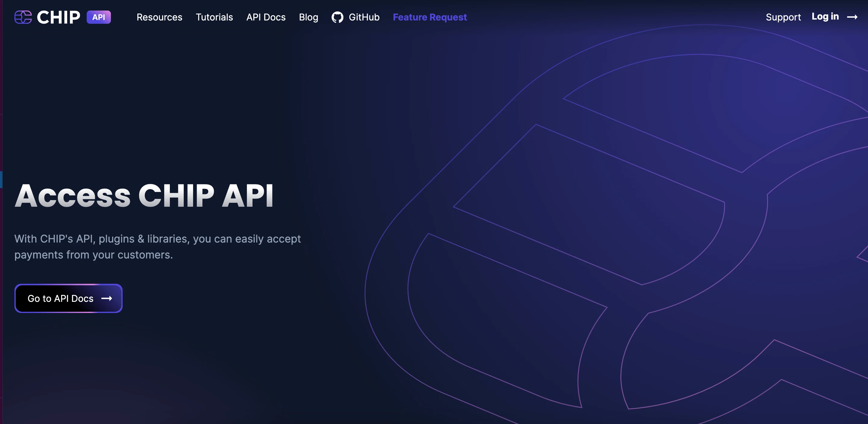Open the Resources menu item

(x=159, y=17)
